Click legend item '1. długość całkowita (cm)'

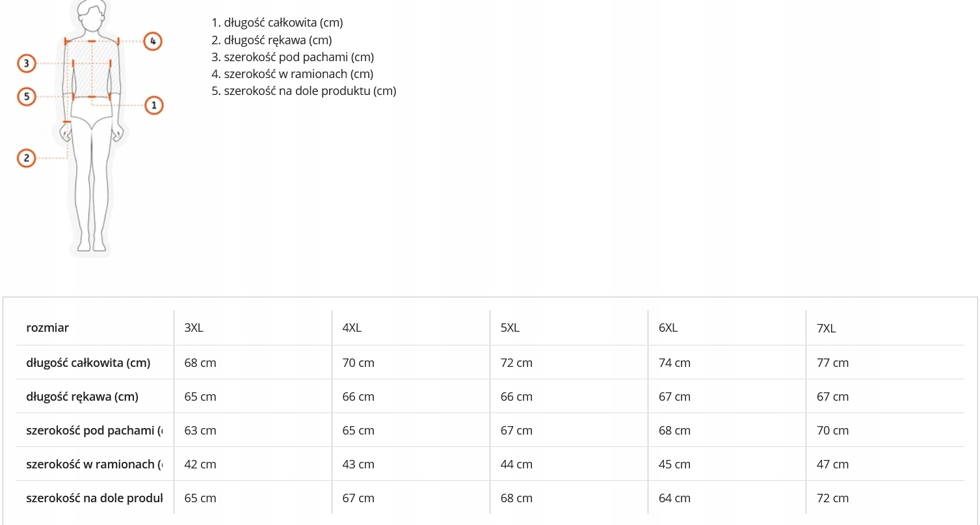(x=277, y=23)
